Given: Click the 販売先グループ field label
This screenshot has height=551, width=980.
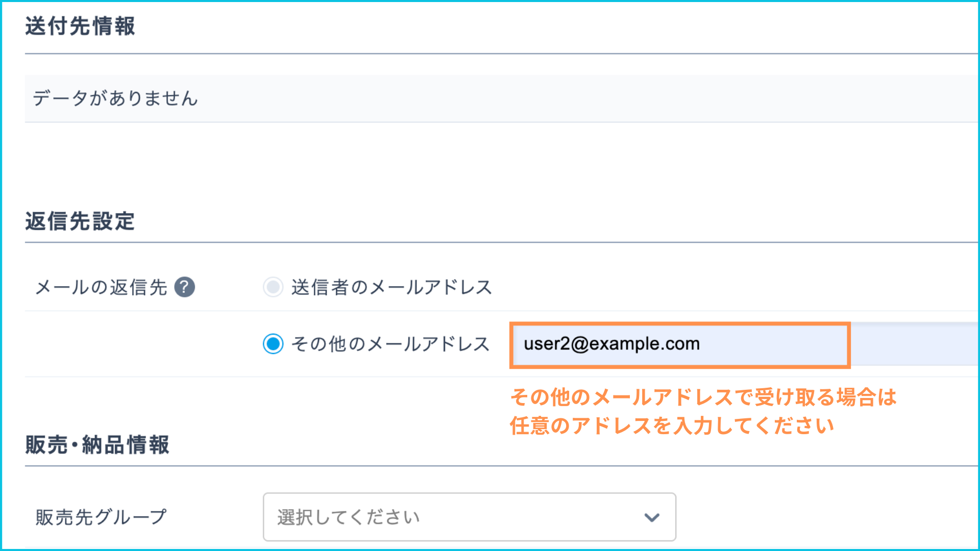Looking at the screenshot, I should [x=101, y=517].
